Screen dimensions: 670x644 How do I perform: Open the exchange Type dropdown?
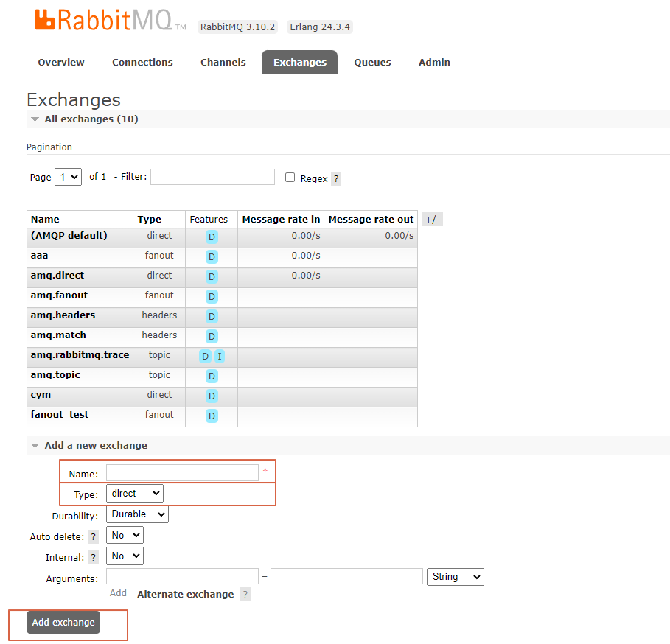pos(135,493)
